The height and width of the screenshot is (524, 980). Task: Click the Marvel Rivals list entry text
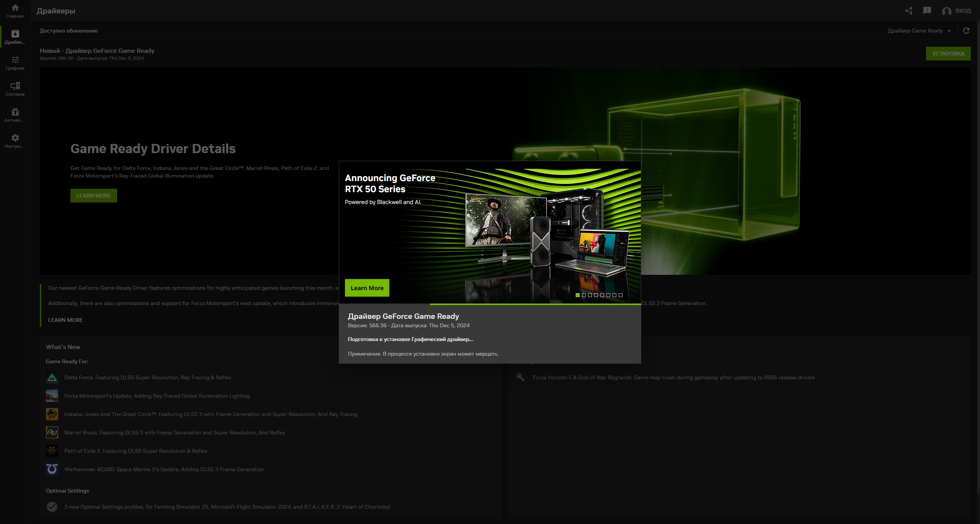175,433
